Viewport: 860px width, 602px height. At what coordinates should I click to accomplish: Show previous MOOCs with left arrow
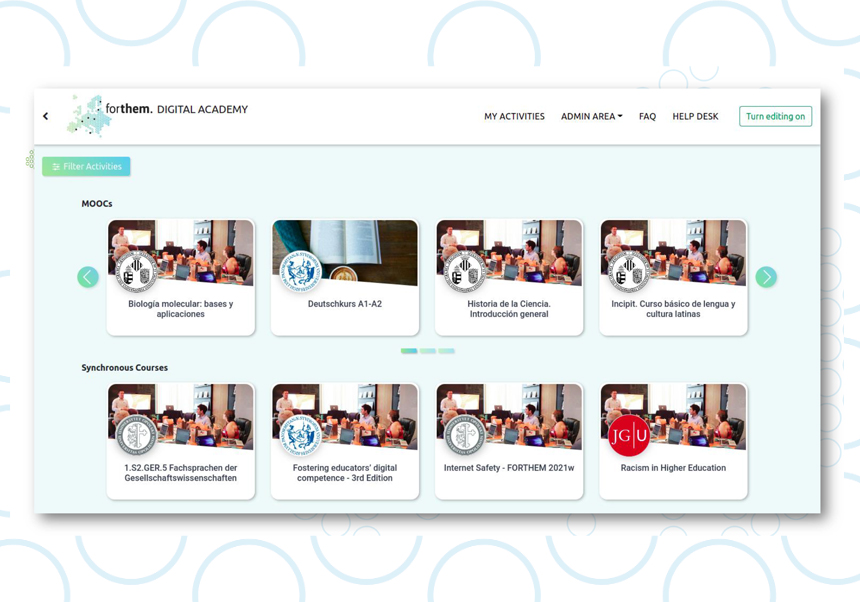pos(88,277)
